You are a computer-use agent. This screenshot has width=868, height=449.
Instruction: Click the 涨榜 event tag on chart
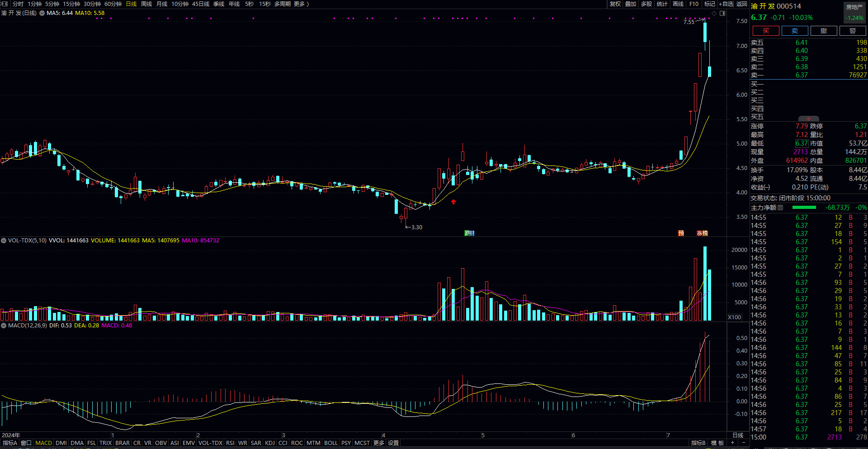702,233
